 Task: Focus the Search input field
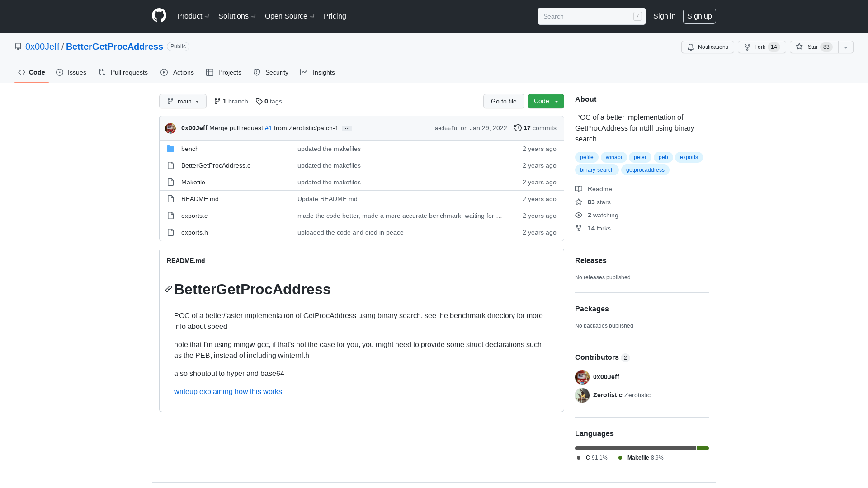(591, 16)
